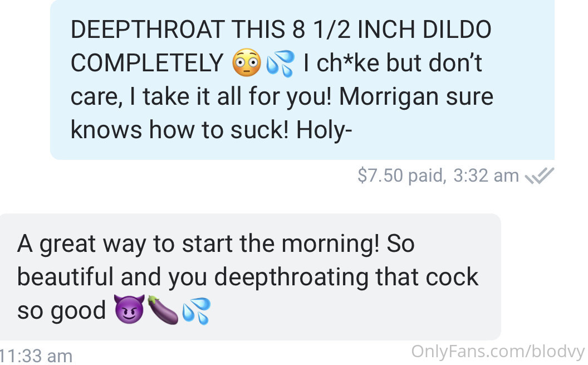The width and height of the screenshot is (588, 365).
Task: Click the word "COMPLETELY" in sent message
Action: pyautogui.click(x=147, y=62)
